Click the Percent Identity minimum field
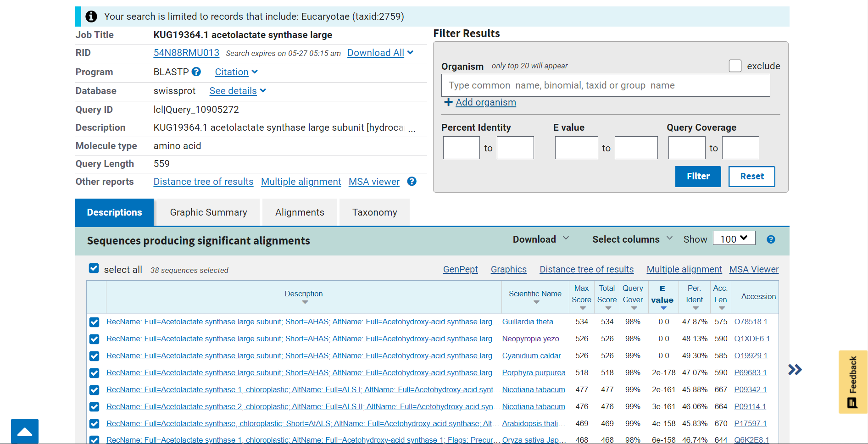The width and height of the screenshot is (868, 444). coord(462,148)
